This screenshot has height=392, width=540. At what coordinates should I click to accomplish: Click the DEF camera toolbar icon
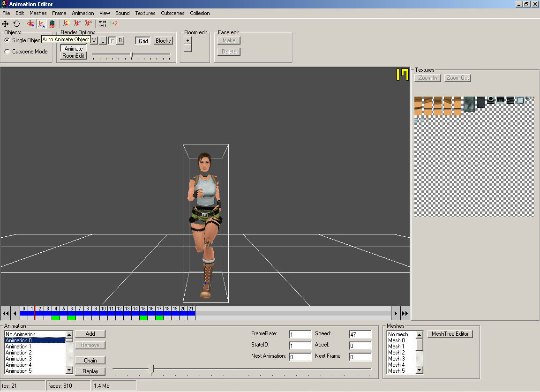52,24
